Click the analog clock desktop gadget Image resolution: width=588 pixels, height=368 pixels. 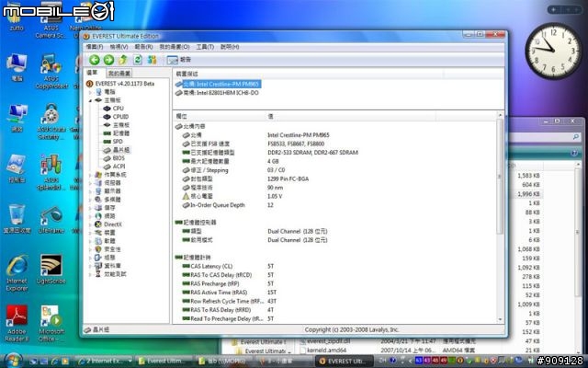pos(553,52)
